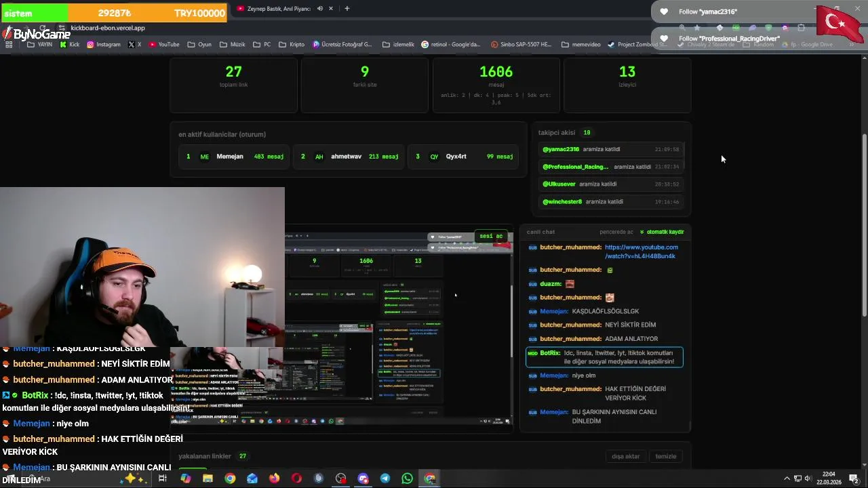Click the network icon in the system tray
The height and width of the screenshot is (488, 868).
[797, 479]
